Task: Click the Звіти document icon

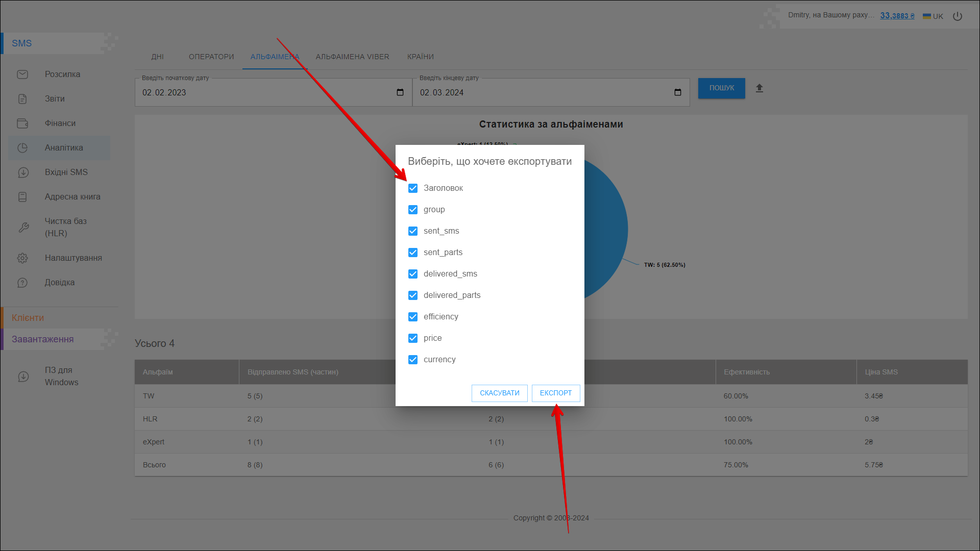Action: point(22,99)
